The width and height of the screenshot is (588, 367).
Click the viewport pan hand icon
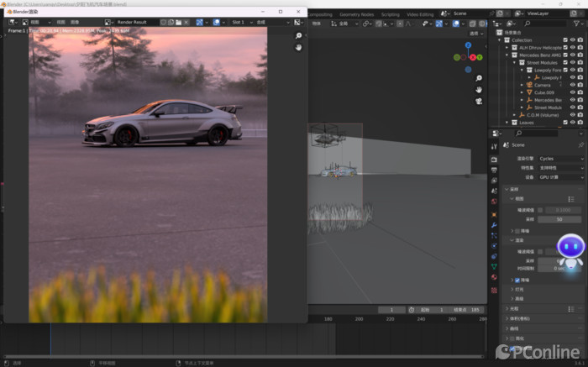[479, 88]
